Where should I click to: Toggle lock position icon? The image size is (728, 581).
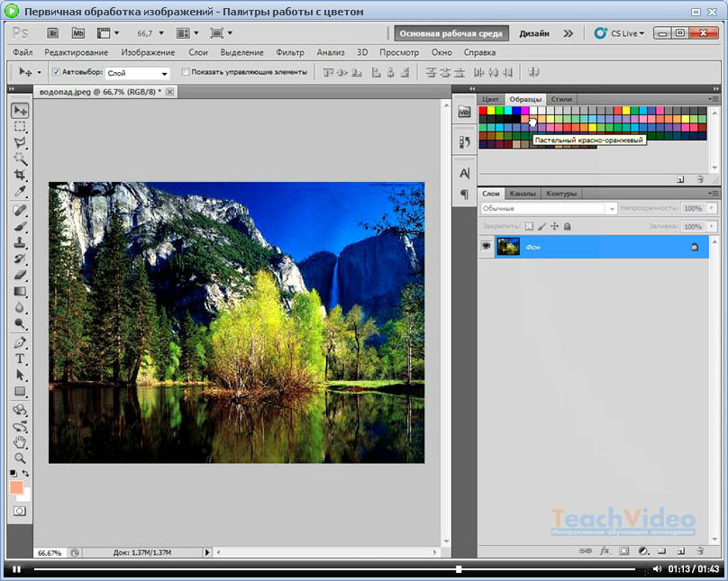[554, 226]
